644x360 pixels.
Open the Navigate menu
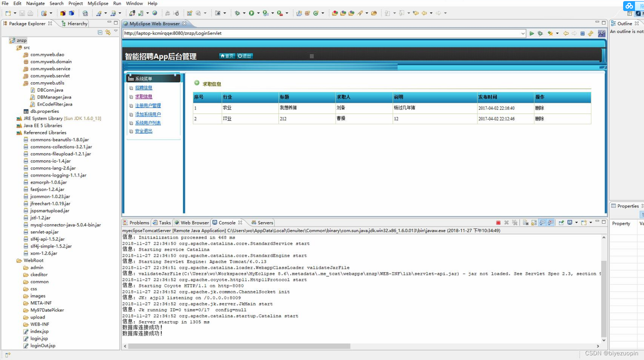pos(35,3)
